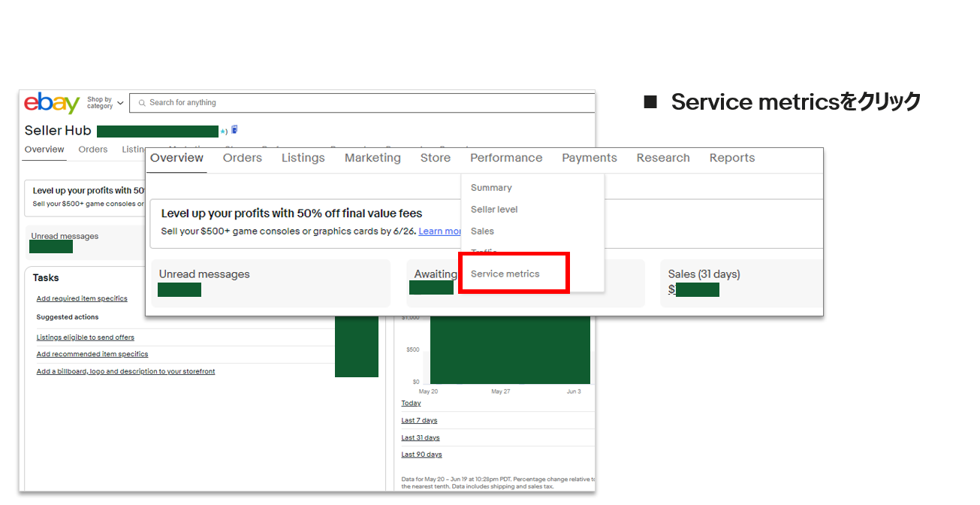The image size is (980, 505).
Task: Open Add a billboard, logo and description link
Action: click(126, 371)
